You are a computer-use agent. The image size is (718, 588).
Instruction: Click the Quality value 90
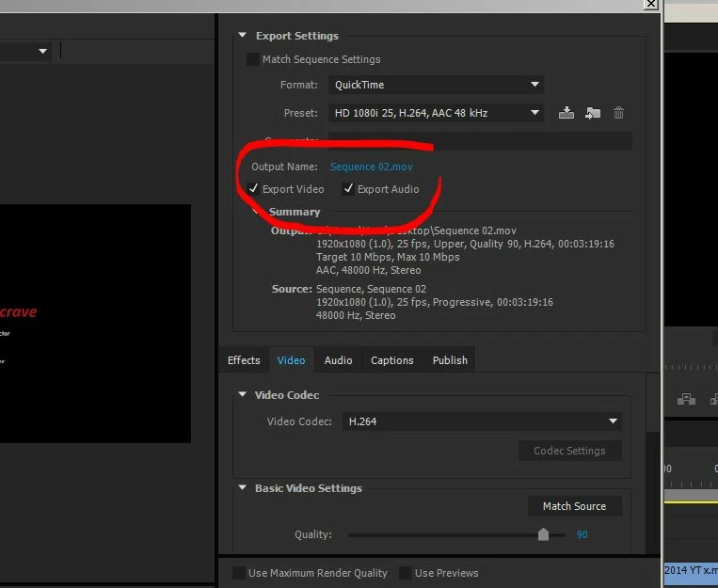tap(582, 534)
